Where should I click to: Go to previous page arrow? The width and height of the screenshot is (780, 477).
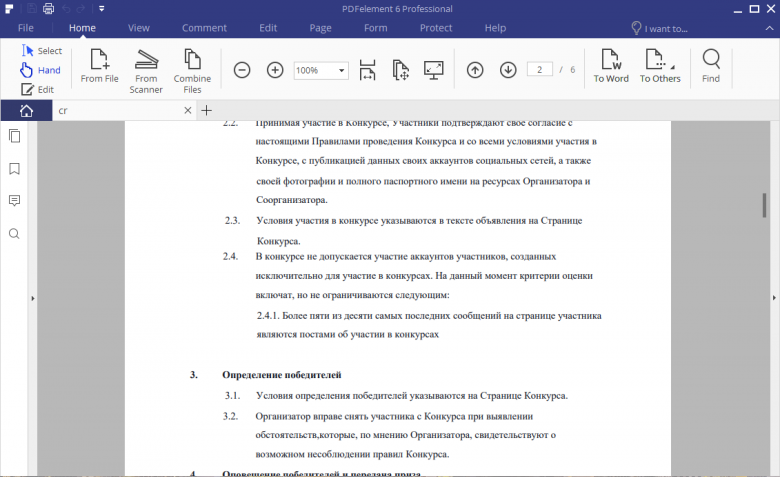tap(475, 70)
